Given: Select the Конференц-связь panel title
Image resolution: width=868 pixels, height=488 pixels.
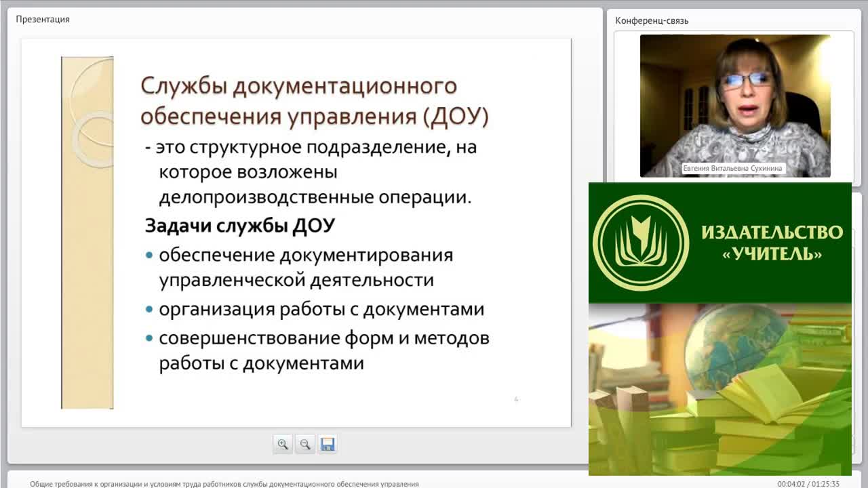Looking at the screenshot, I should 652,20.
